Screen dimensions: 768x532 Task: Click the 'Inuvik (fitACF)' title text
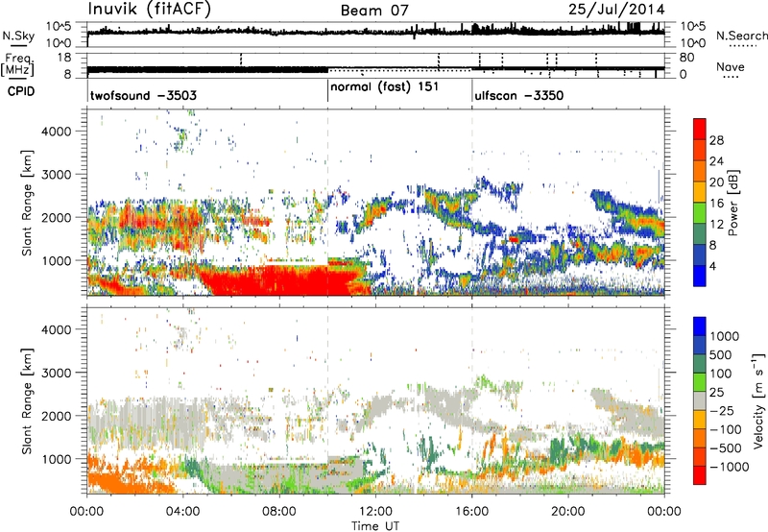[150, 10]
